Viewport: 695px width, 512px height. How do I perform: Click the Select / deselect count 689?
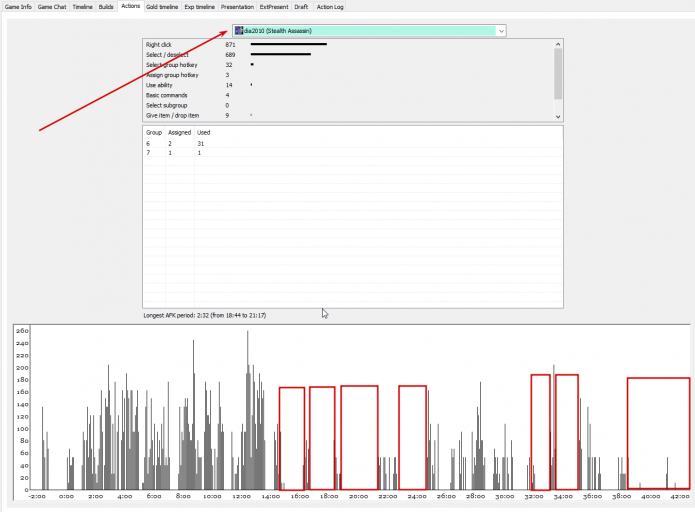tap(230, 55)
